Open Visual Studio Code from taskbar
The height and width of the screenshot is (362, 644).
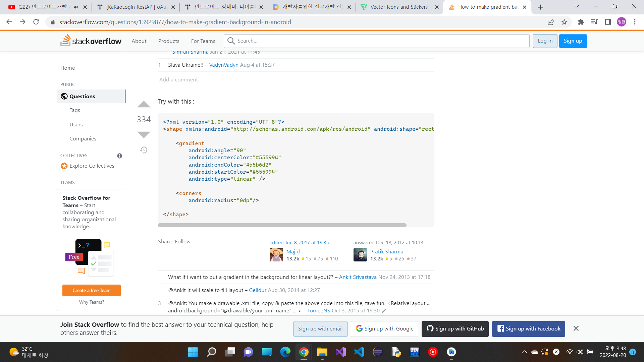pos(359,352)
